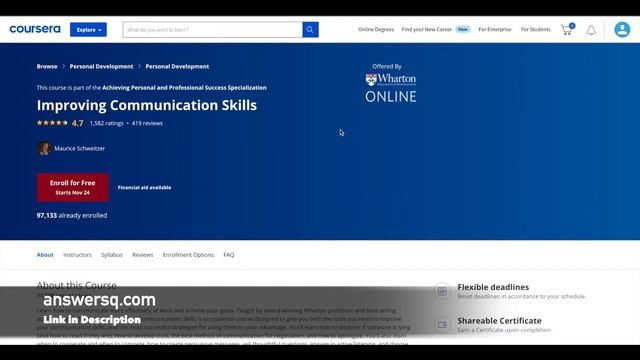Click the Coursera logo
Screen dimensions: 640x360
(35, 29)
